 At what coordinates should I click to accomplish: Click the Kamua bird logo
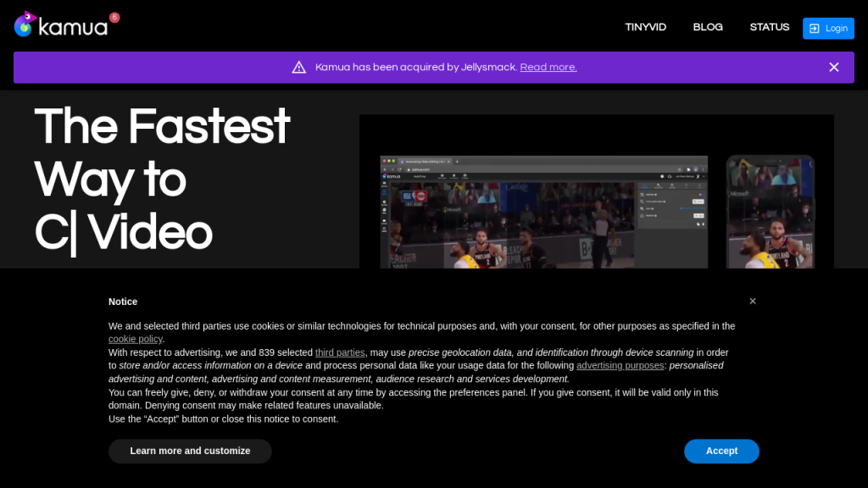[x=25, y=25]
